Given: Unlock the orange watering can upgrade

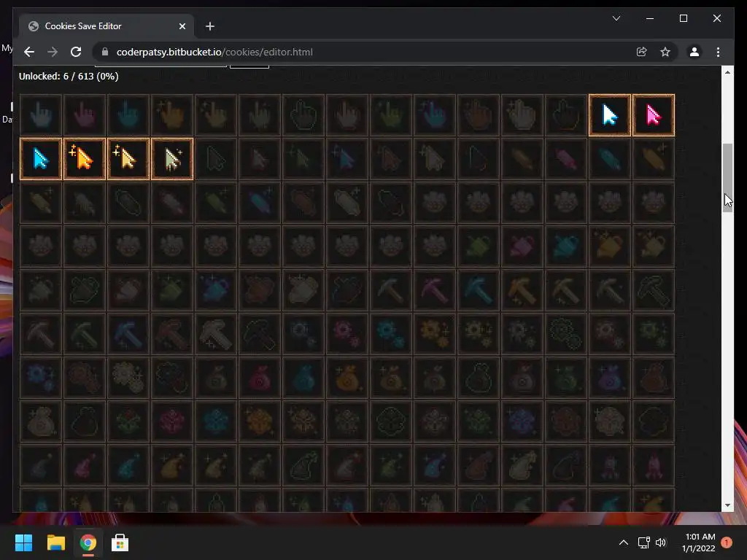Looking at the screenshot, I should click(610, 246).
